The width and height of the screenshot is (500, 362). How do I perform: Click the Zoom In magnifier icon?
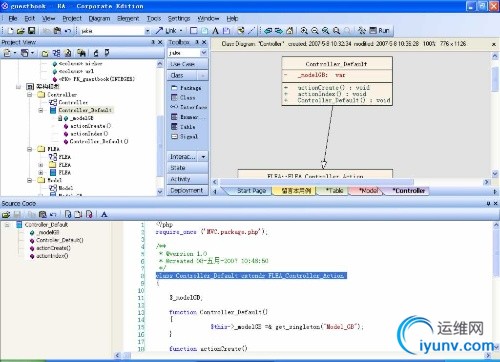[x=304, y=31]
